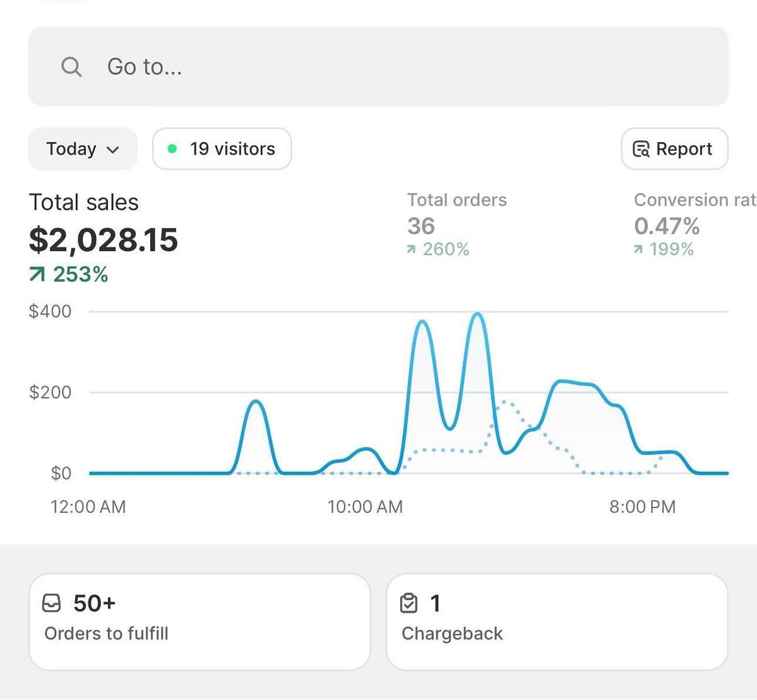Collapse the Total sales metric details
The image size is (757, 700).
coord(83,202)
